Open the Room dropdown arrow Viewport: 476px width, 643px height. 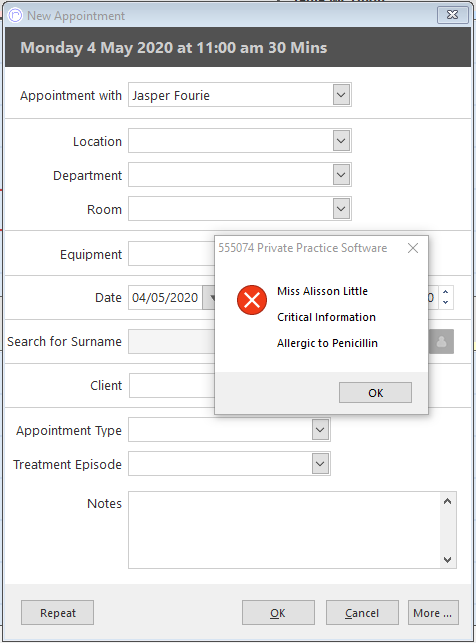coord(341,209)
